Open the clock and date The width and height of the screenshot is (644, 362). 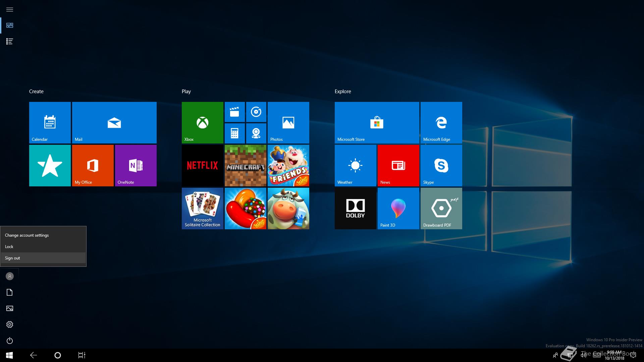click(x=614, y=355)
